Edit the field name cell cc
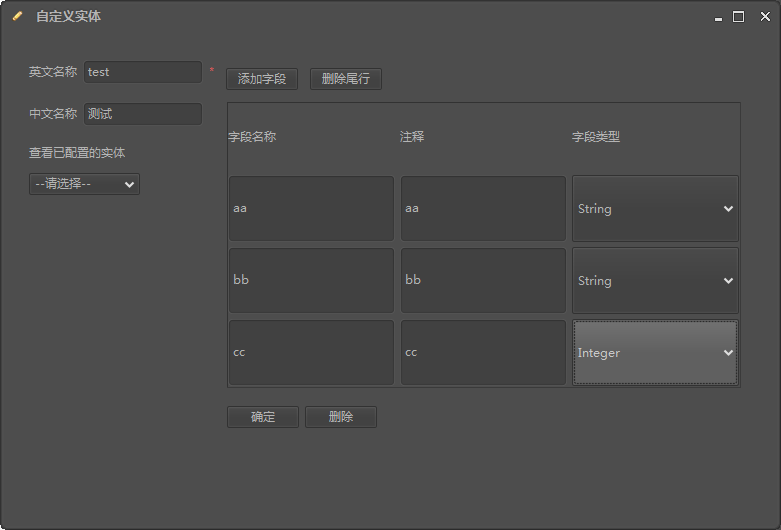Screen dimensions: 781x530 pos(311,352)
